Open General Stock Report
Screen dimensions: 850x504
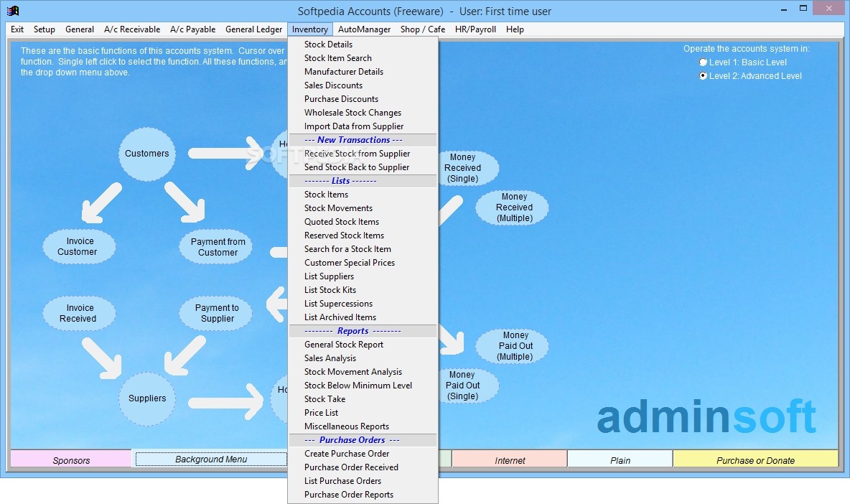363,345
